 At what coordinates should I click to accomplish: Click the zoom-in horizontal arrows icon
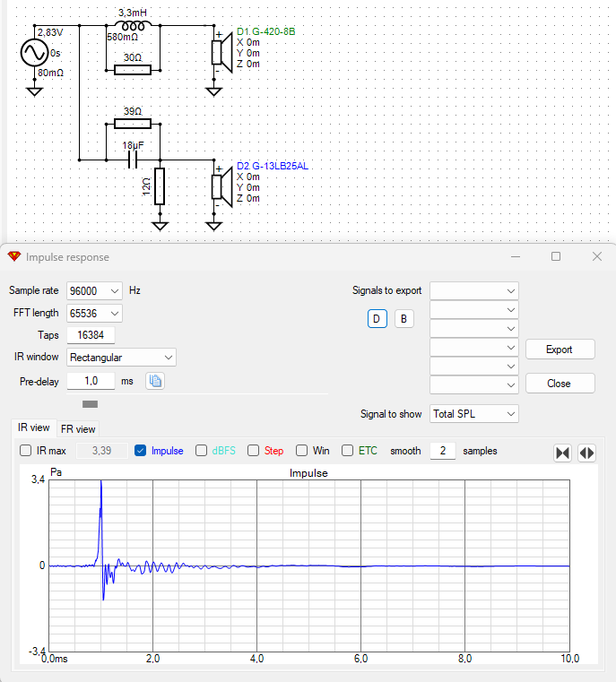click(562, 453)
